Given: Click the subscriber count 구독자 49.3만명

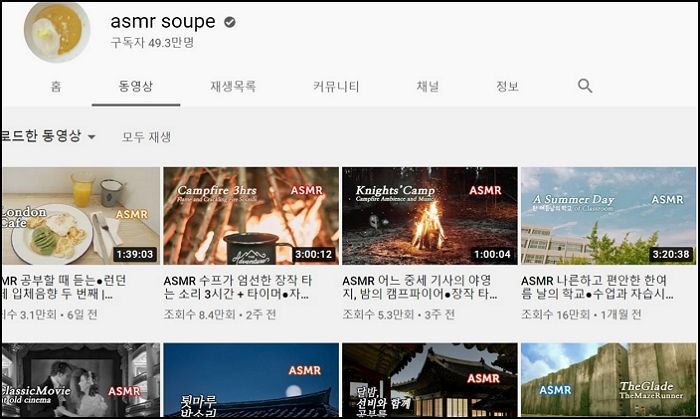Looking at the screenshot, I should 152,43.
